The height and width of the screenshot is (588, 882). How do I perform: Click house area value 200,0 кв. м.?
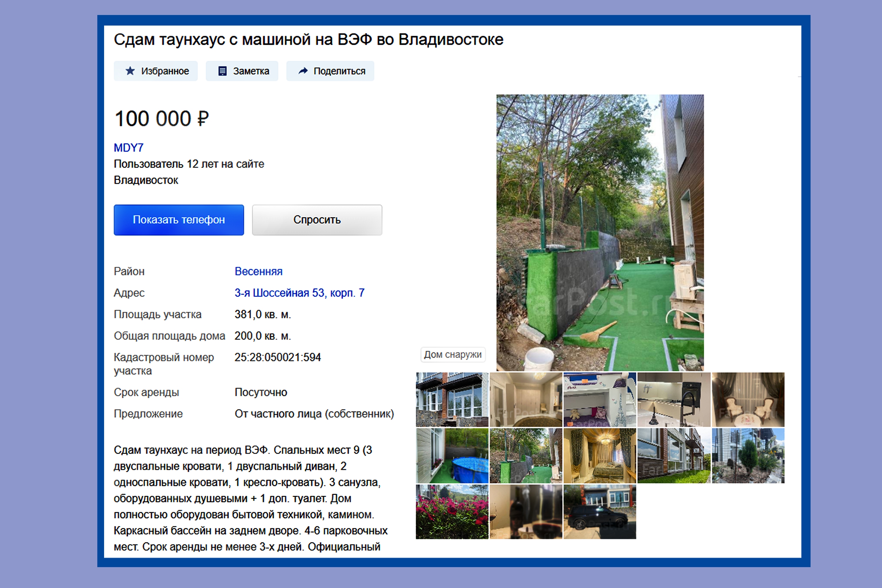[x=263, y=336]
